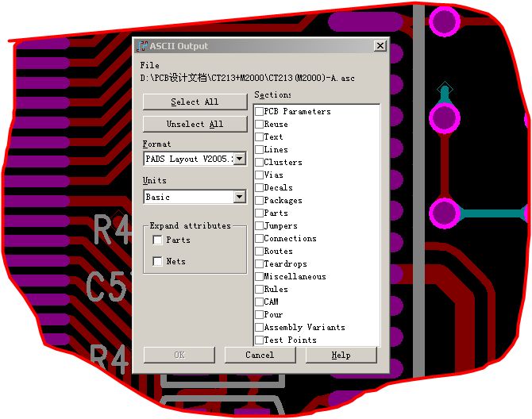Image resolution: width=532 pixels, height=419 pixels.
Task: Open the Units dropdown arrow
Action: pyautogui.click(x=240, y=197)
